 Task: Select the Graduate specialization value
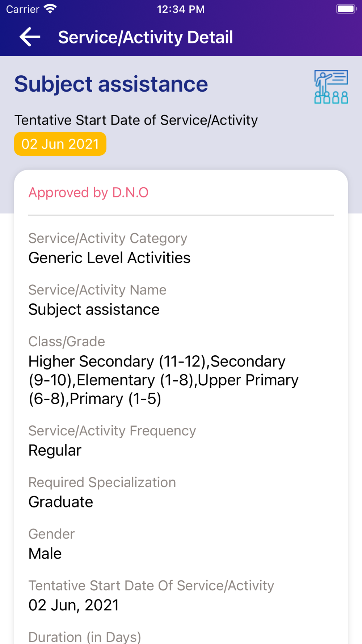click(61, 502)
